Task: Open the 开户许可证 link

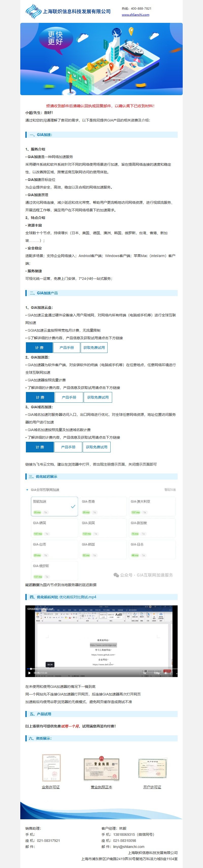Action: tap(152, 787)
